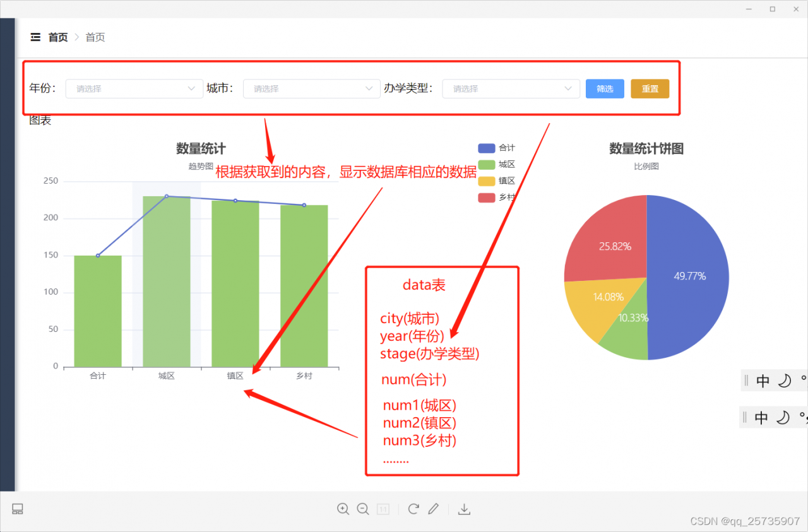Viewport: 808px width, 532px height.
Task: Click the 1:1 actual size icon
Action: [x=383, y=509]
